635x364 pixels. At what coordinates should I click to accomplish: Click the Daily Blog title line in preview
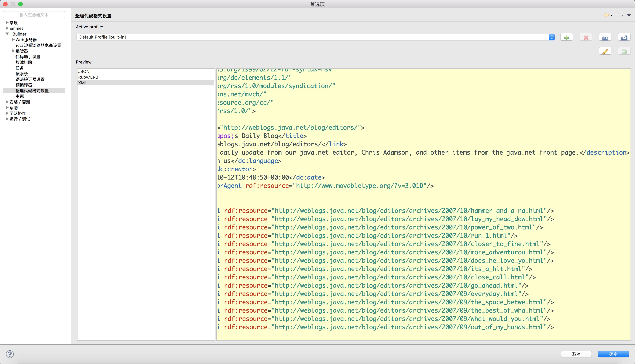(x=262, y=136)
